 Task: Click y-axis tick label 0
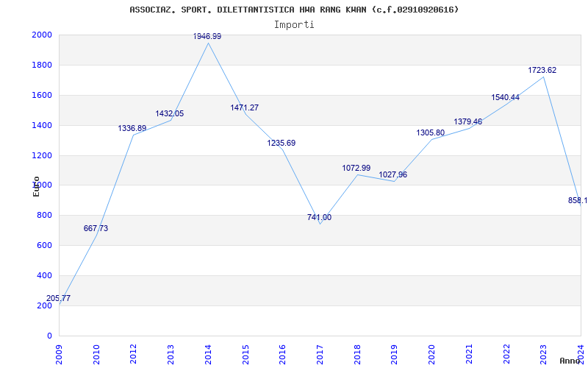coord(49,336)
